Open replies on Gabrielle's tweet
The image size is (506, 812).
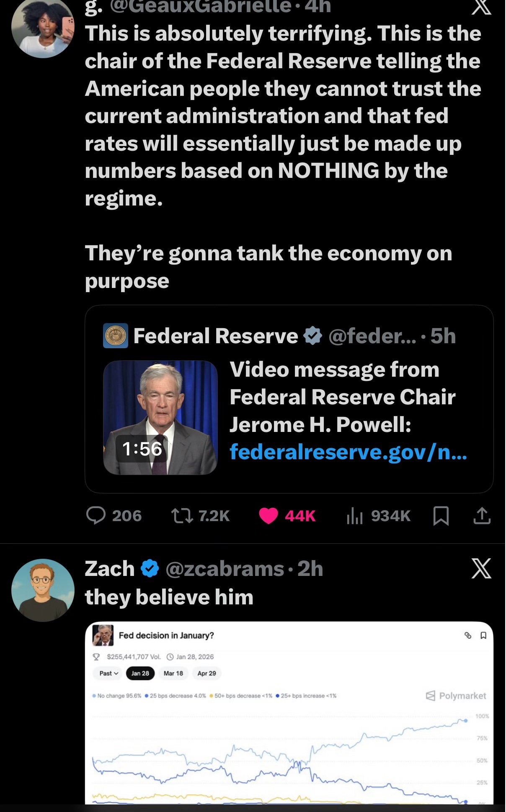click(x=96, y=516)
